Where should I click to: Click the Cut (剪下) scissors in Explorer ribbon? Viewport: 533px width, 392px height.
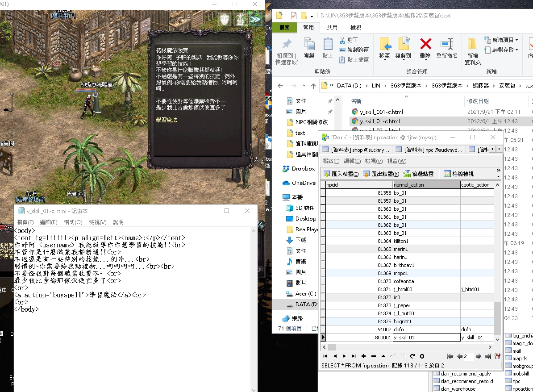pos(349,40)
